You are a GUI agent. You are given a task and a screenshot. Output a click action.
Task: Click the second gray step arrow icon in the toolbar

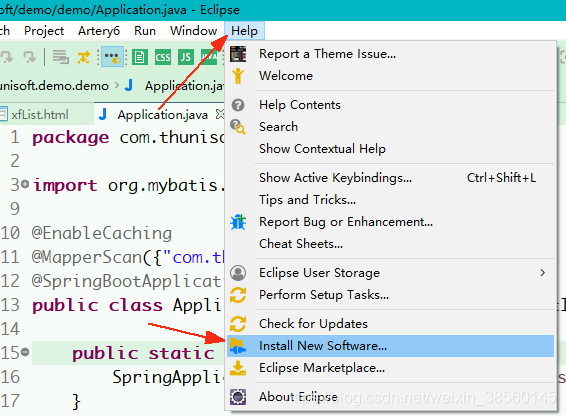[x=30, y=57]
